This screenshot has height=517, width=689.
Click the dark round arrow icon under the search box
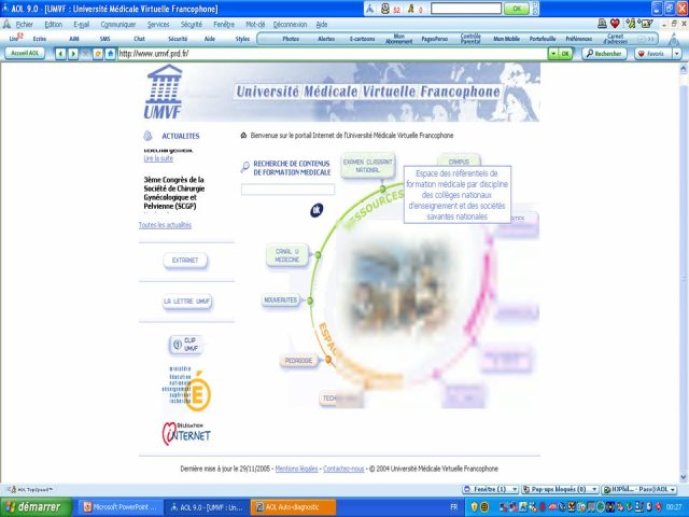[x=316, y=210]
